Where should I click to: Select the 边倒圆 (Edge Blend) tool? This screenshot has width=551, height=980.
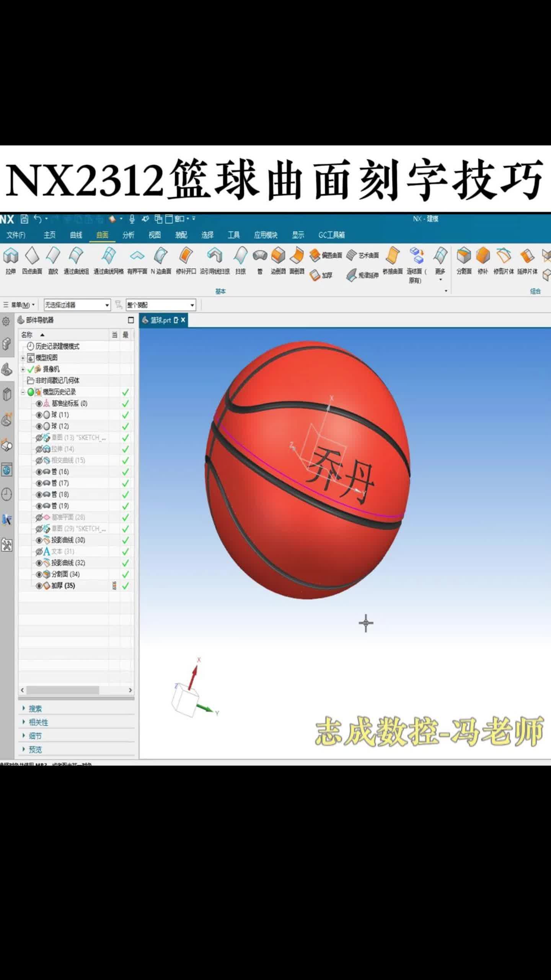(278, 261)
